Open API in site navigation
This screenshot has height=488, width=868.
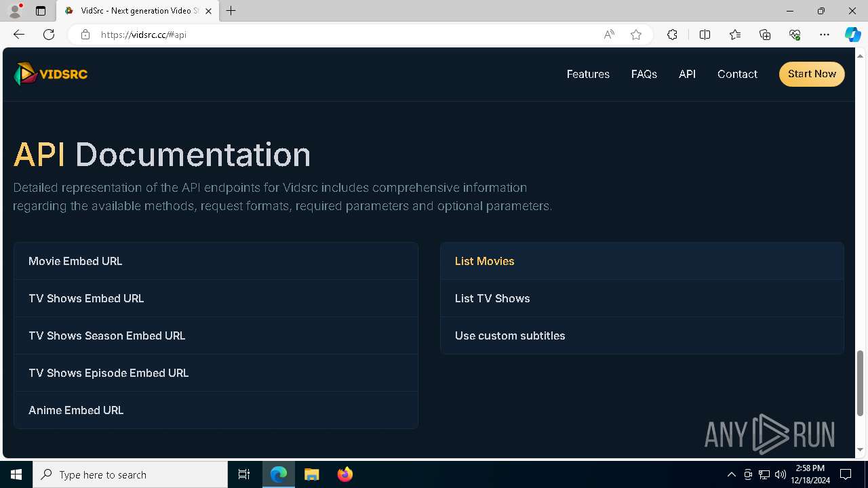click(x=687, y=74)
